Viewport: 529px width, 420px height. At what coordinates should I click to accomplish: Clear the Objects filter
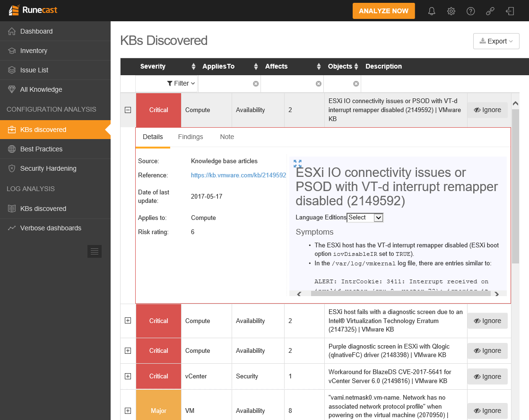click(x=356, y=84)
